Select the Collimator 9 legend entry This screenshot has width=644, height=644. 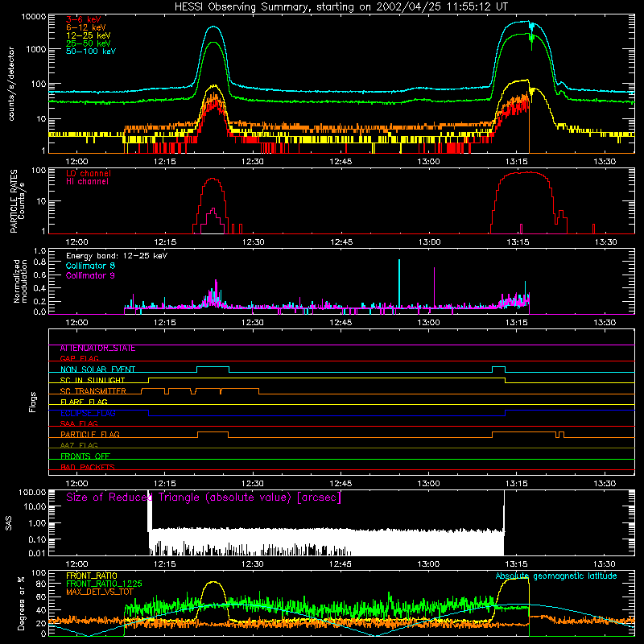(90, 275)
